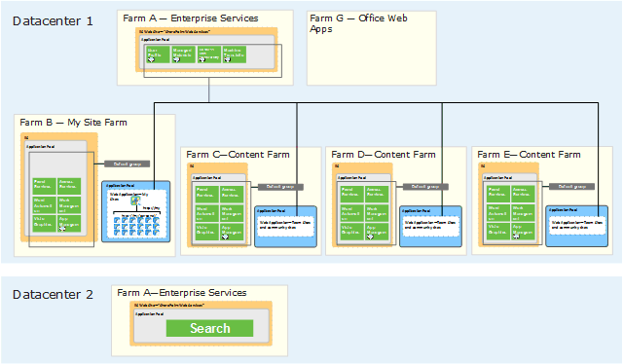Select the Managed Metadata service tile in Farm A
The height and width of the screenshot is (364, 623).
coord(184,55)
